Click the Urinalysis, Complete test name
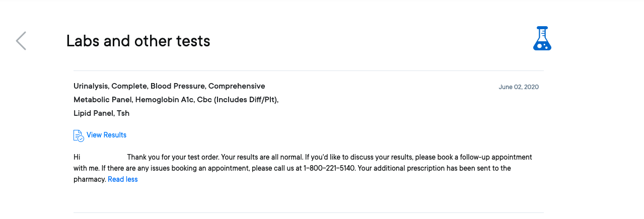This screenshot has height=219, width=644. [x=110, y=86]
